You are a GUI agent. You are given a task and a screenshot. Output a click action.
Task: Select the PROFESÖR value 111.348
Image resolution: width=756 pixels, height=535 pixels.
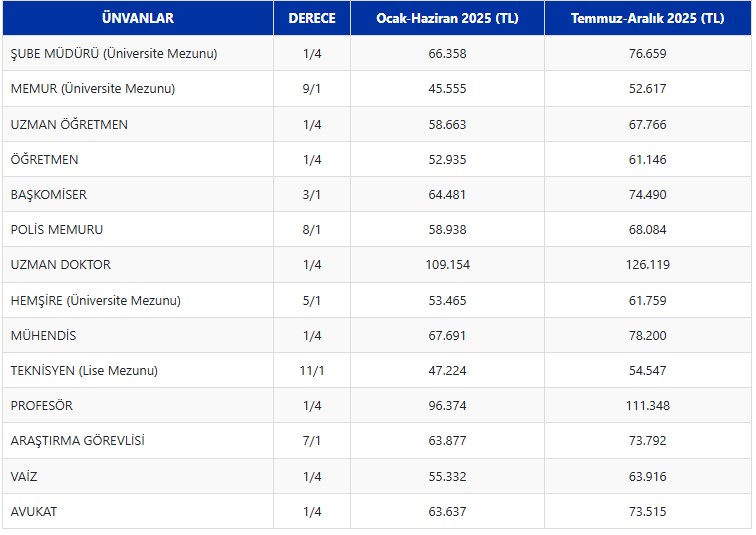[648, 406]
